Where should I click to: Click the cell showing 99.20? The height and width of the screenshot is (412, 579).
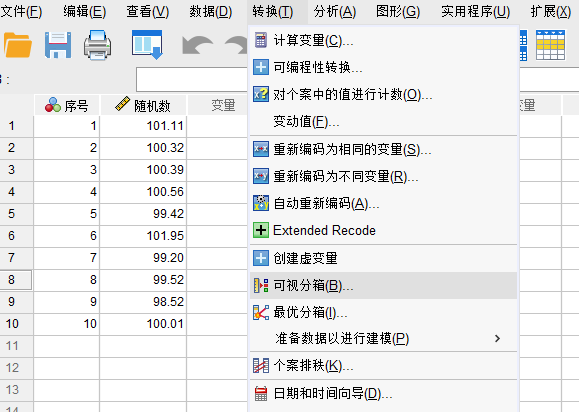[x=143, y=257]
